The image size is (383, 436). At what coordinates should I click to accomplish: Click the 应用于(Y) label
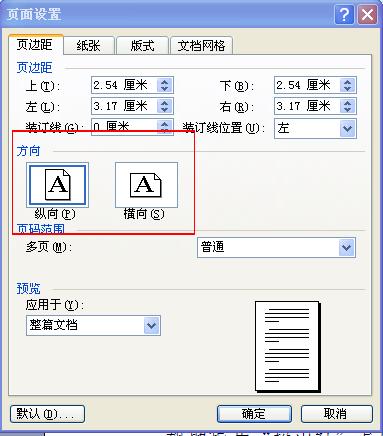(x=55, y=305)
